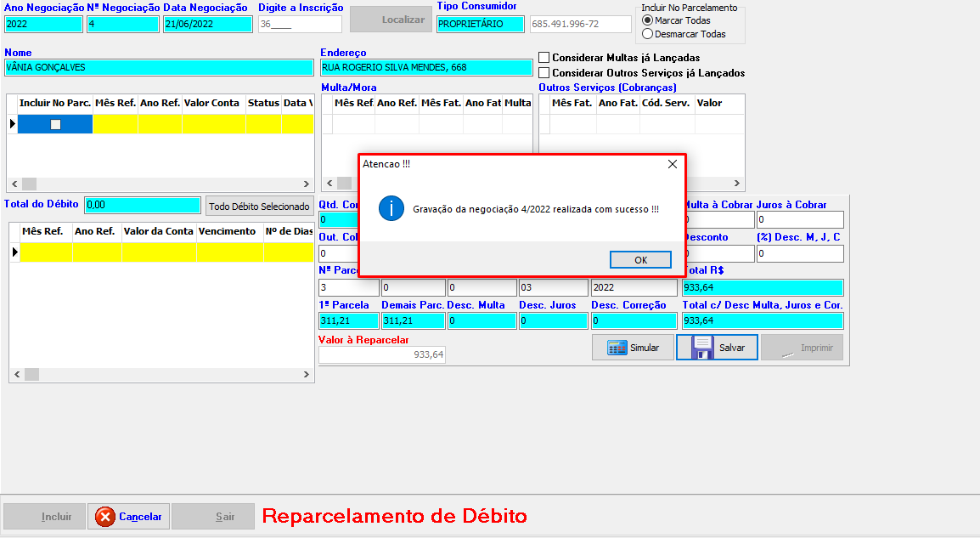Check Considerar Outros Serviços já Lançados
The image size is (980, 538).
tap(544, 73)
